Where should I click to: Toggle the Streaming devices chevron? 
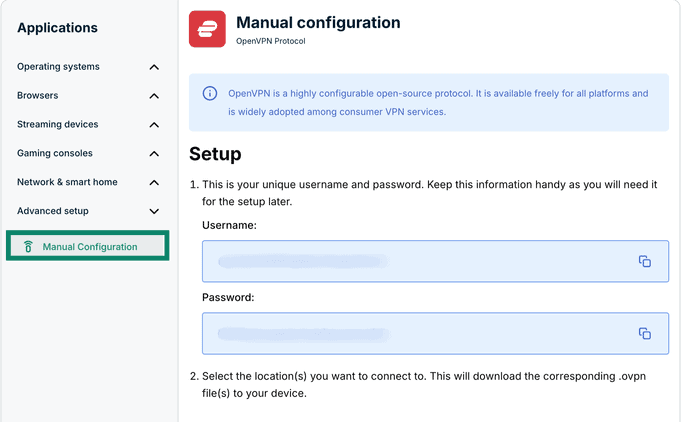(x=154, y=125)
